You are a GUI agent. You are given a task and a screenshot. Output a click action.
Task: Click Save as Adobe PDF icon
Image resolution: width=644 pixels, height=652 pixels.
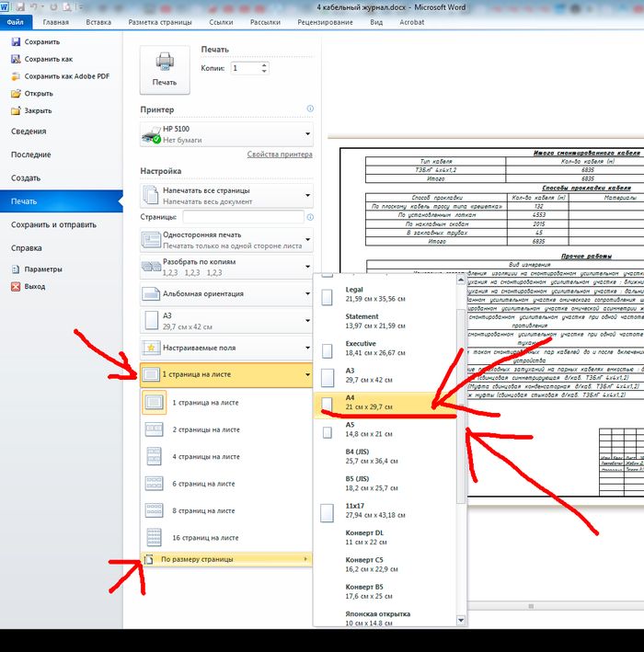(x=16, y=76)
